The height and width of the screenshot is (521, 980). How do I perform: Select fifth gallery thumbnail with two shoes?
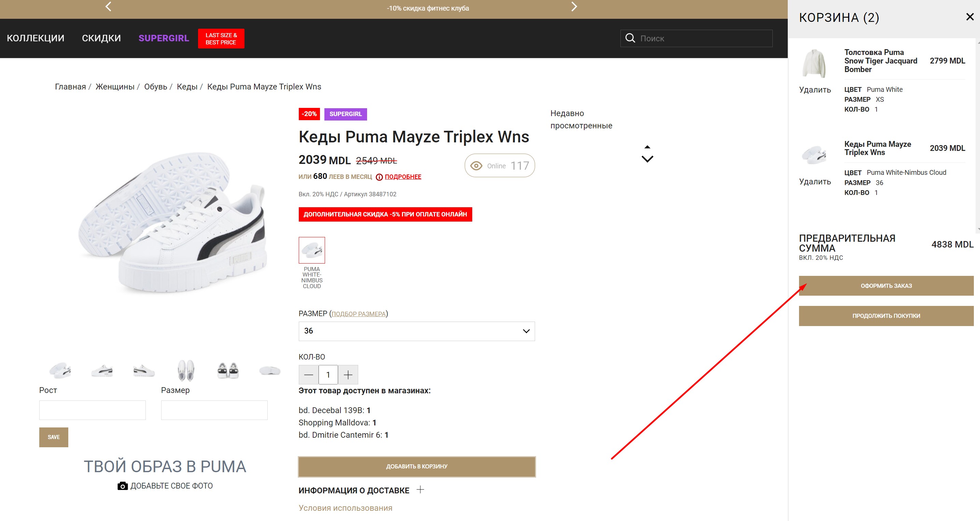pyautogui.click(x=228, y=370)
